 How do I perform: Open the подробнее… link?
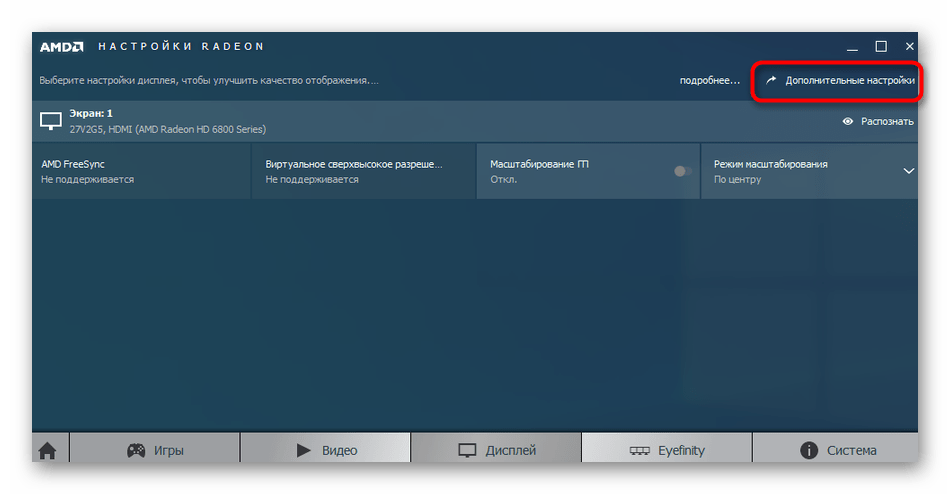(x=709, y=80)
